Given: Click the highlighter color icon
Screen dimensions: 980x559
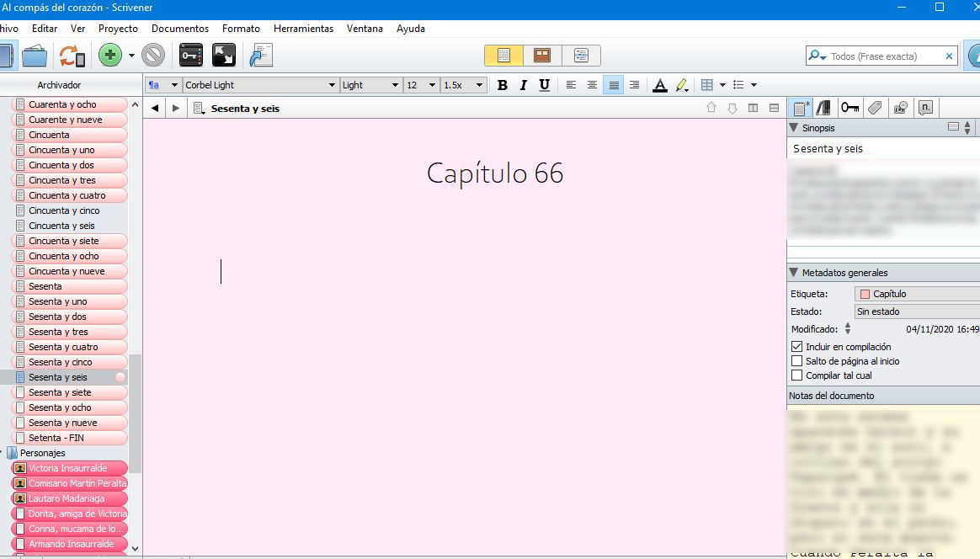Looking at the screenshot, I should 681,85.
